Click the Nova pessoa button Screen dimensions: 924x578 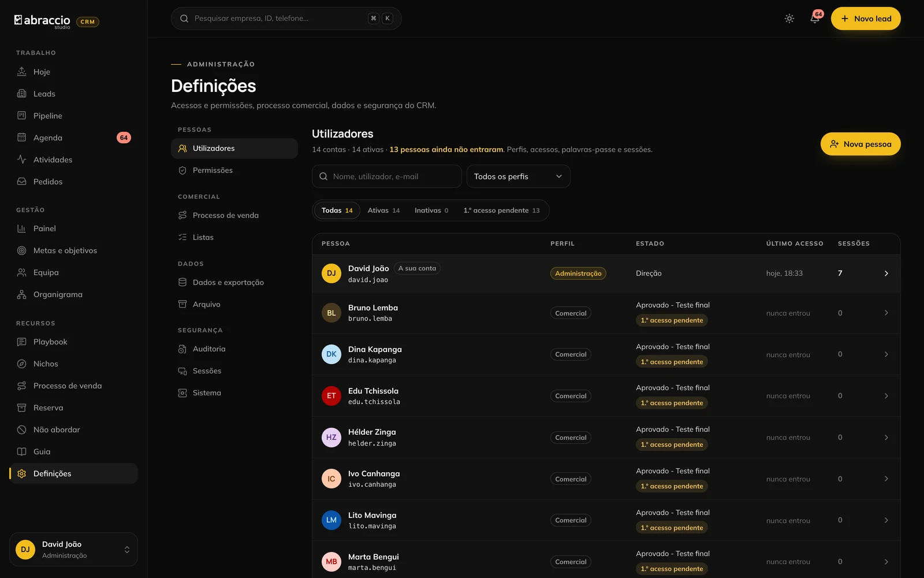coord(860,144)
